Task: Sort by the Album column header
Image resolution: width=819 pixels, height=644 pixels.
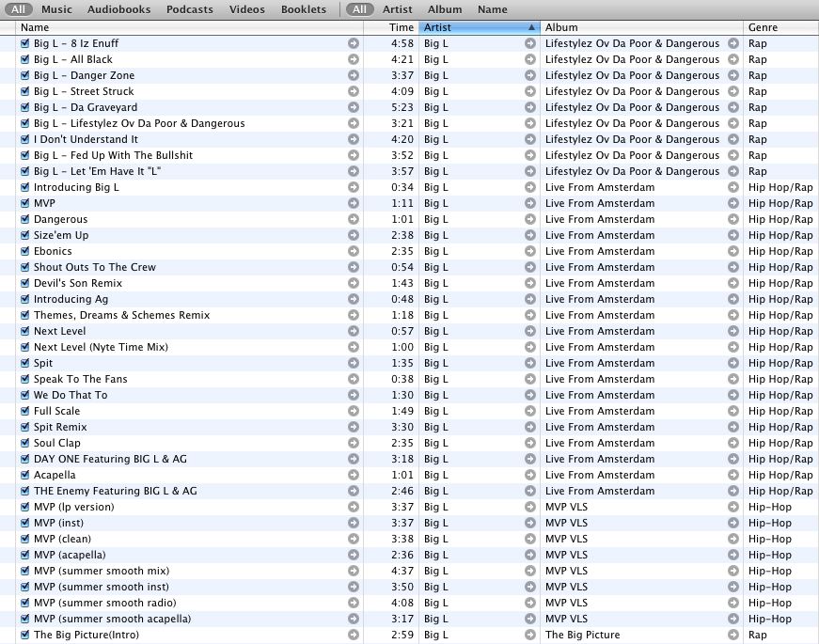Action: (x=641, y=27)
